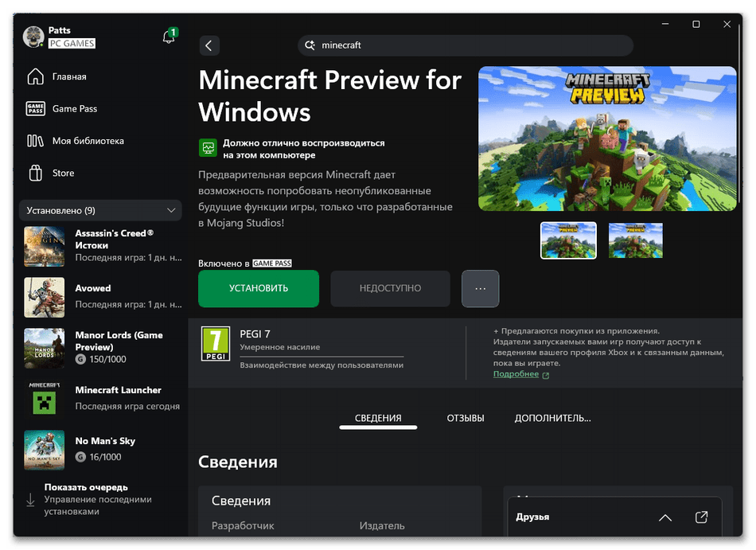Click the download queue arrow icon
Image resolution: width=756 pixels, height=550 pixels.
tap(30, 500)
